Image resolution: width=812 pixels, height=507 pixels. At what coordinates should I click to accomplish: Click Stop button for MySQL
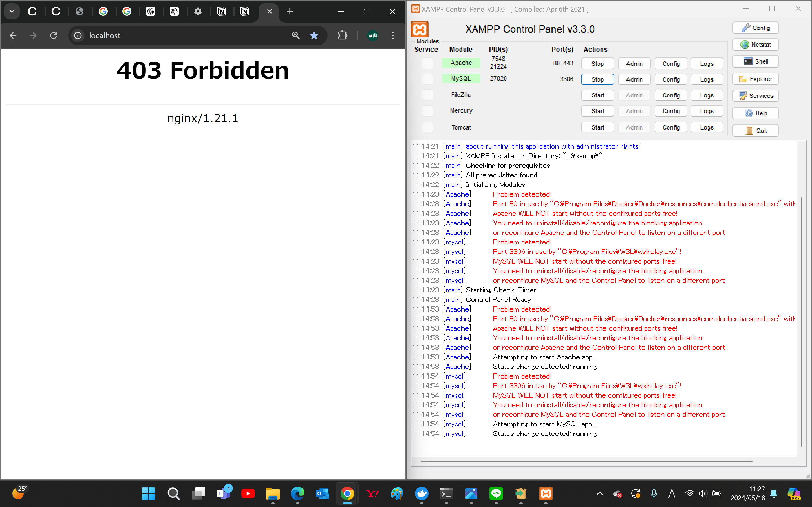(x=597, y=78)
